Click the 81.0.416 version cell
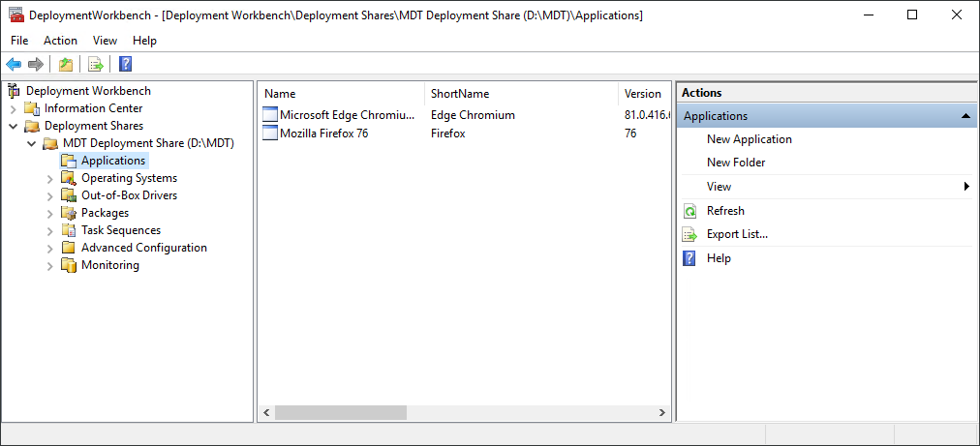980x446 pixels. click(648, 115)
